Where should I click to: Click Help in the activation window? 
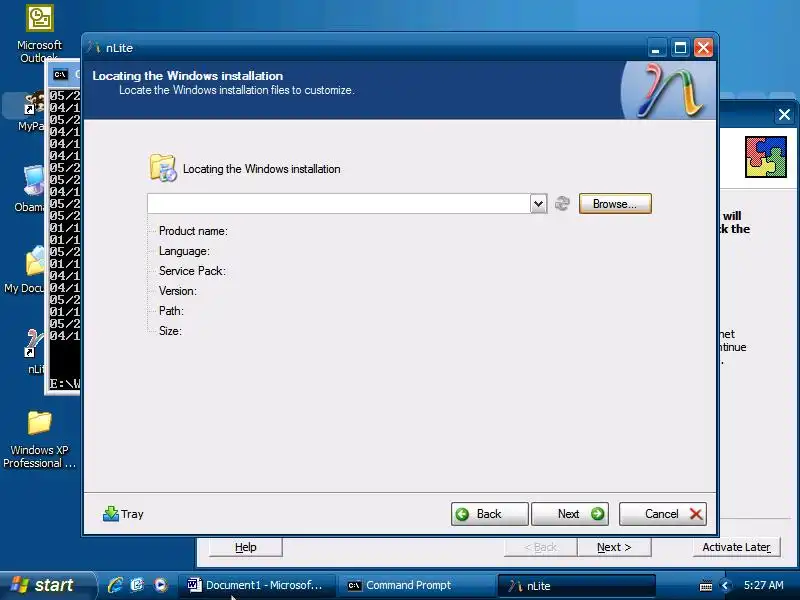coord(245,547)
